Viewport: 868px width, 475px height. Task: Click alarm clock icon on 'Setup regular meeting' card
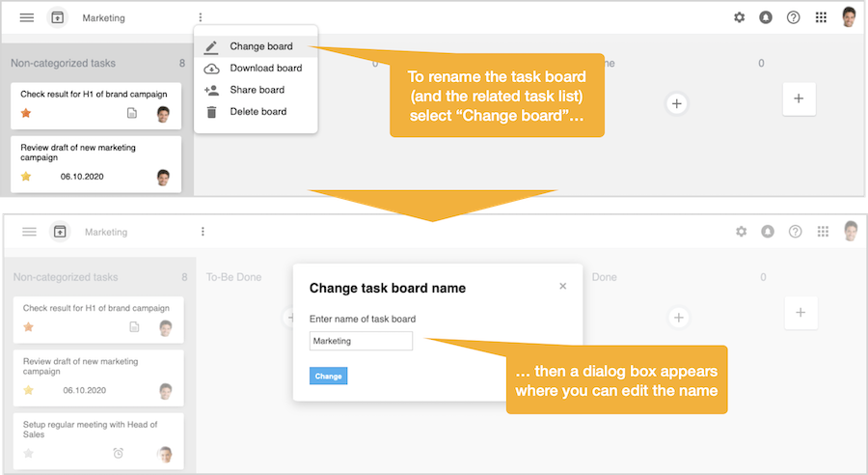[x=118, y=454]
